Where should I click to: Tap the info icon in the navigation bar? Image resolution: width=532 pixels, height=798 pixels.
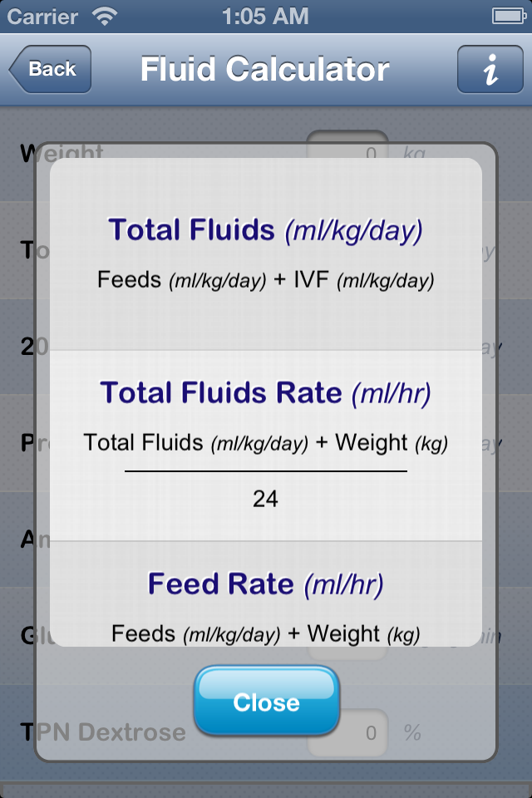pos(490,70)
